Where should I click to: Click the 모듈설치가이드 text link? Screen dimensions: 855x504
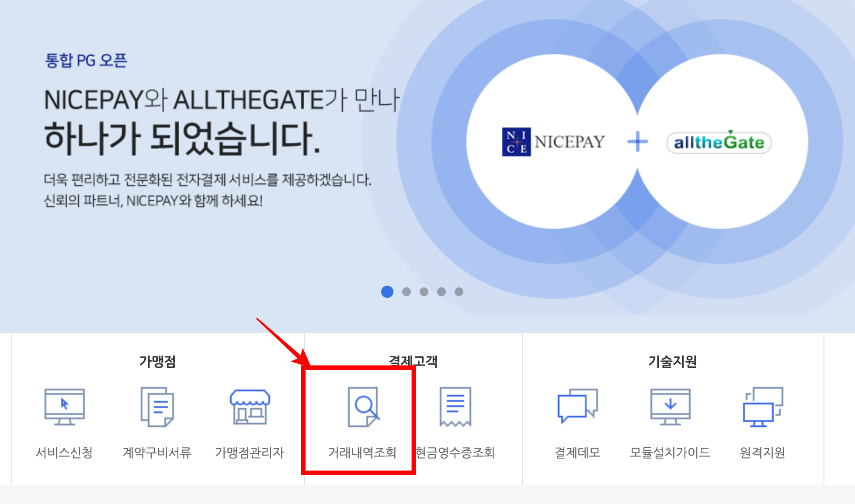point(670,452)
